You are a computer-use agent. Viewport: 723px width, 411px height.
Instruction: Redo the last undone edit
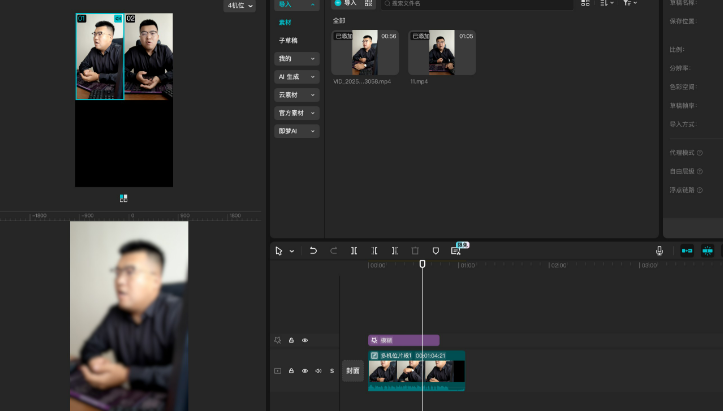point(333,250)
